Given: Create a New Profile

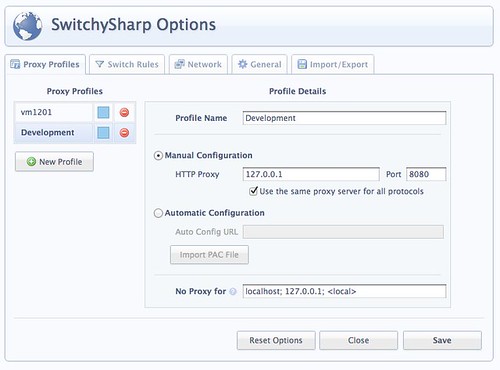Looking at the screenshot, I should [54, 162].
